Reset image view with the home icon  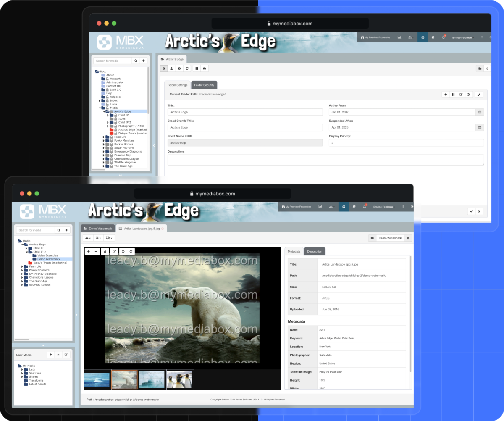105,252
